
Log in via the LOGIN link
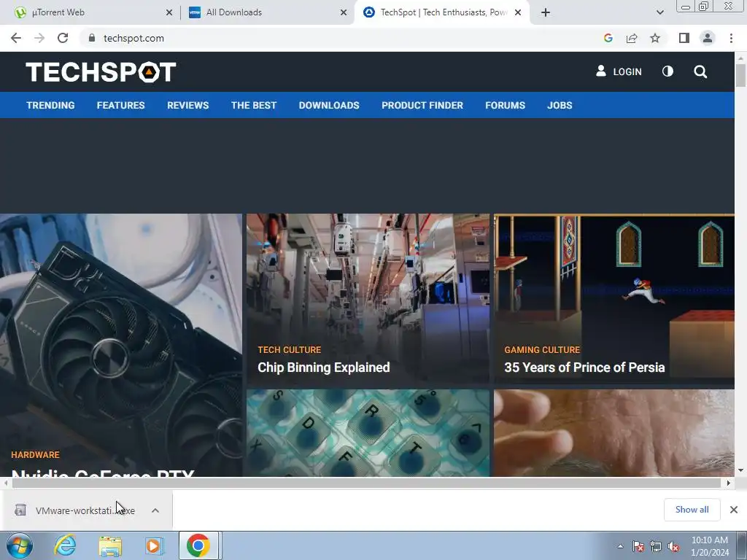619,71
